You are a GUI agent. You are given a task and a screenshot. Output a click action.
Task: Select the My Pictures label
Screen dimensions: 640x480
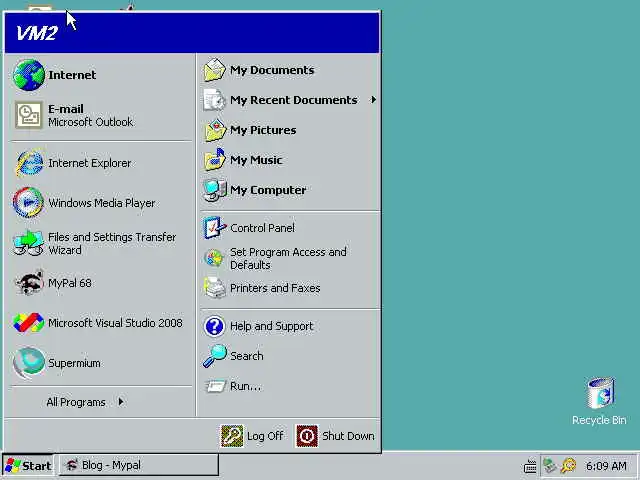[x=263, y=130]
